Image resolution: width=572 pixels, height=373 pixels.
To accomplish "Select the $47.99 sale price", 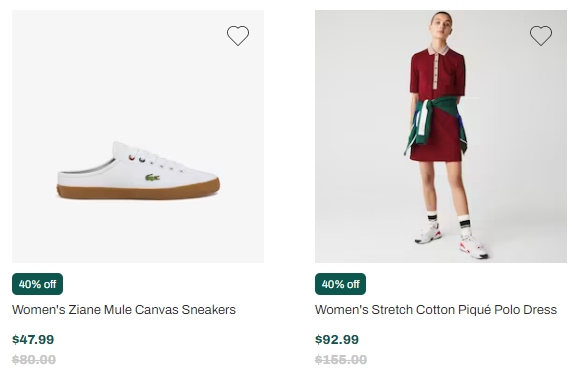I will [33, 339].
